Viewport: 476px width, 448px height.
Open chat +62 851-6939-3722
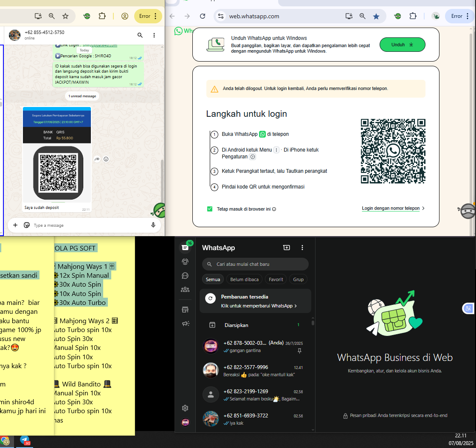point(255,419)
